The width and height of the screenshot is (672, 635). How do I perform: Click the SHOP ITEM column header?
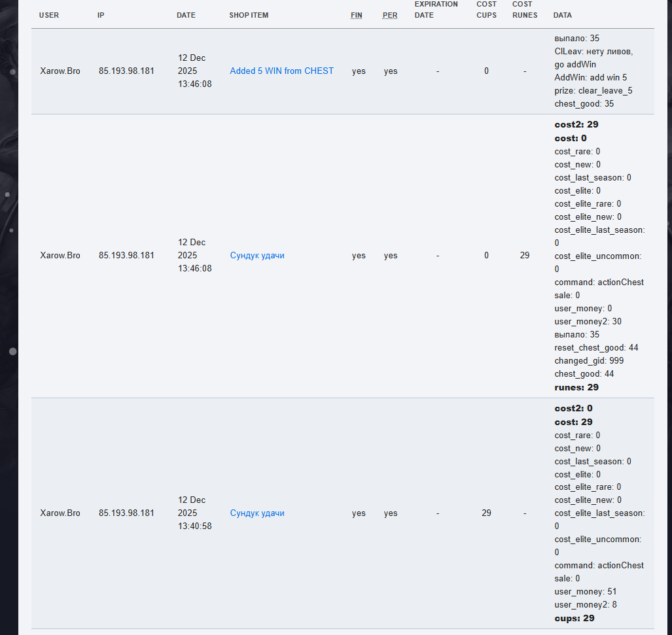249,15
